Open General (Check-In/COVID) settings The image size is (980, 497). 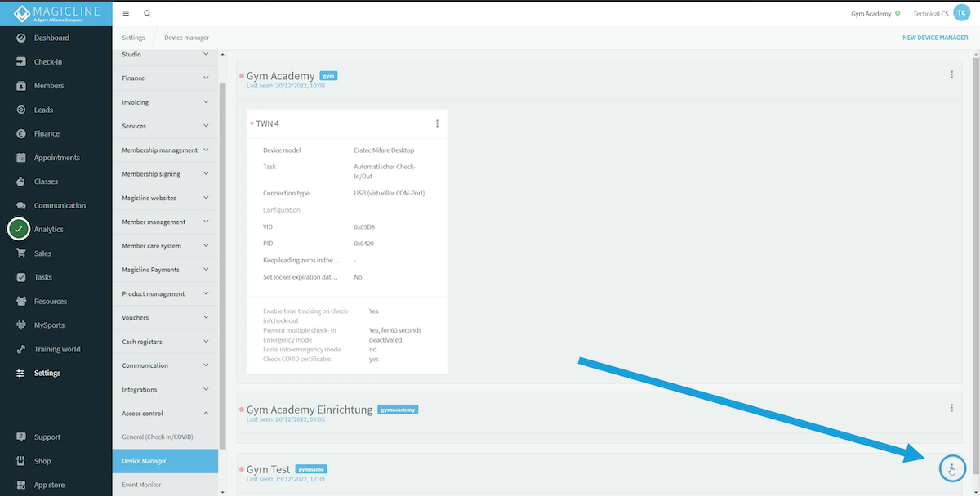click(158, 437)
